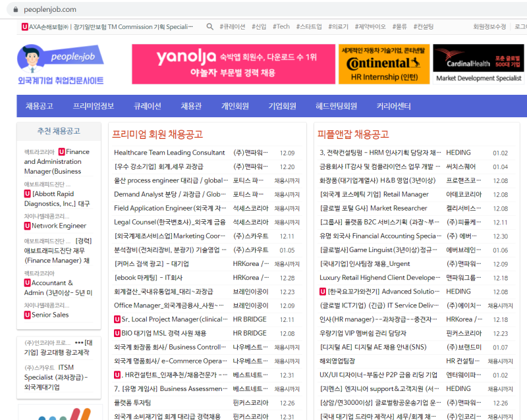
Task: Open 해외영업팀장 job posting
Action: [337, 361]
